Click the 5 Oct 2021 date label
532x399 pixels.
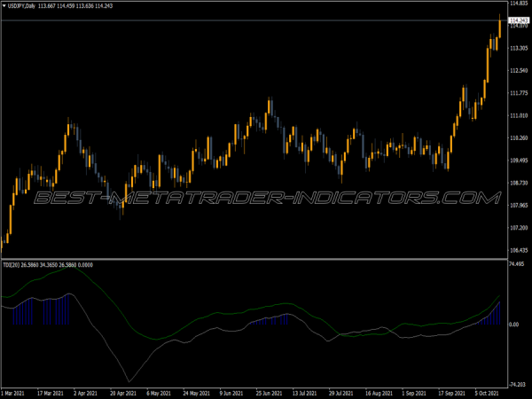tap(487, 393)
